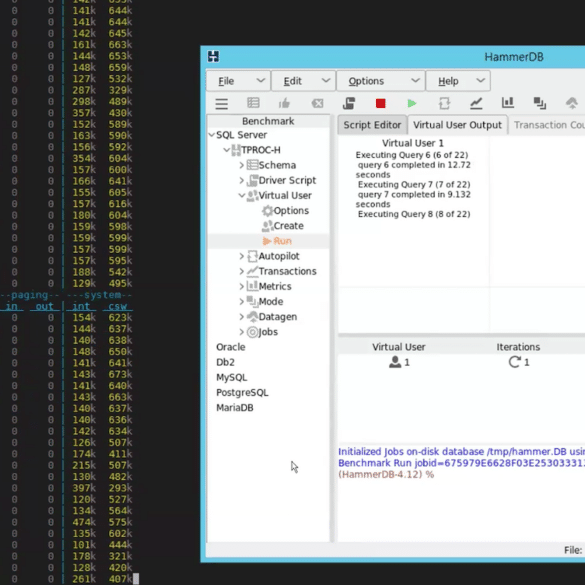Open the Options menu
This screenshot has height=585, width=585.
[x=381, y=81]
